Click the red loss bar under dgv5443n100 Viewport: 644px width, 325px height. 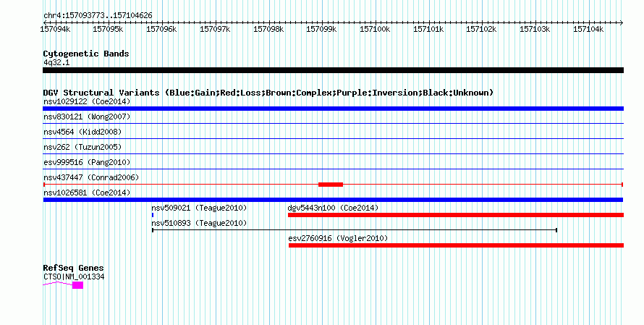click(x=456, y=215)
